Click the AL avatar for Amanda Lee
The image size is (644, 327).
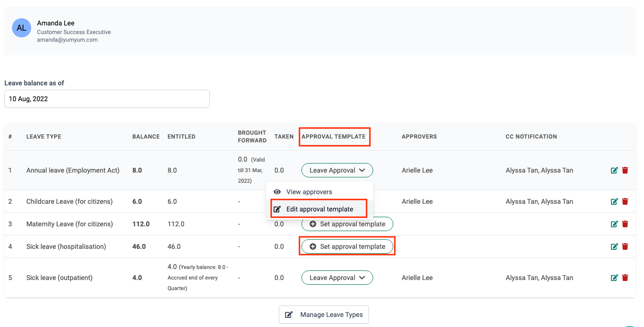coord(22,28)
